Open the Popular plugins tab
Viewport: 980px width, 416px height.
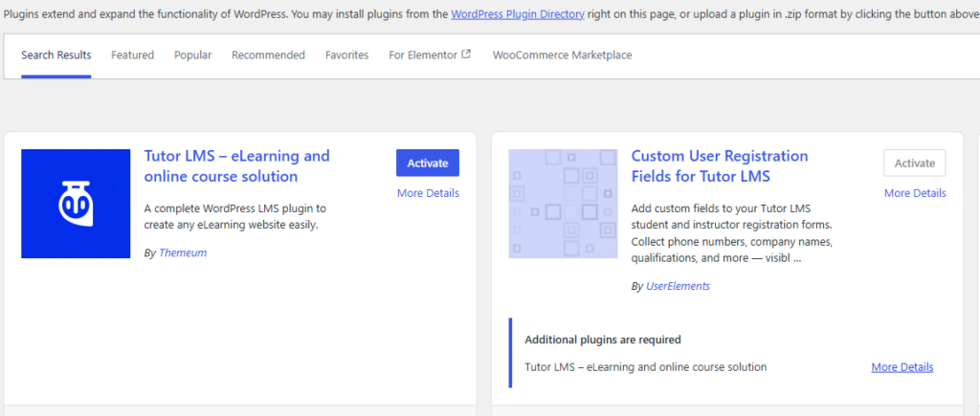pos(193,55)
